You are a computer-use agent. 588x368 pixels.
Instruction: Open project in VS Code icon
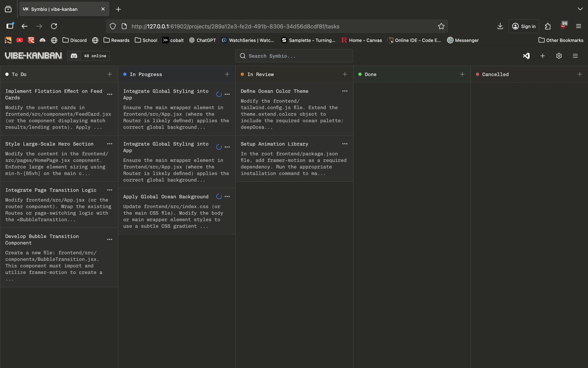[x=526, y=56]
